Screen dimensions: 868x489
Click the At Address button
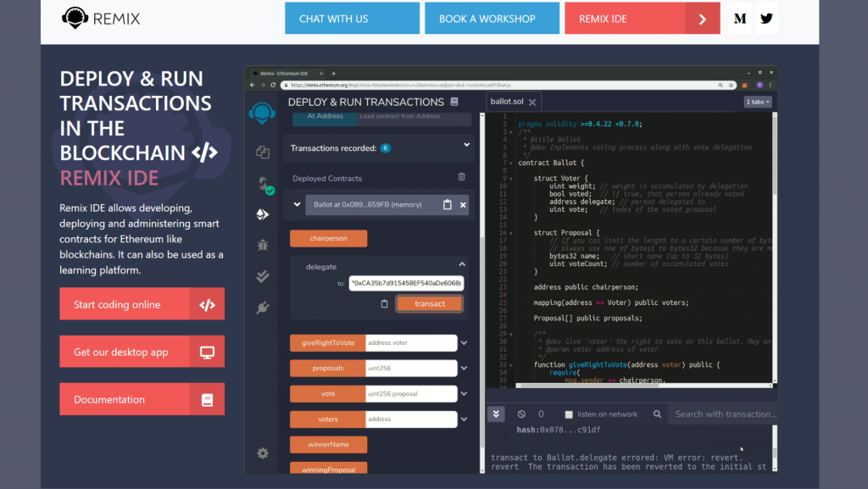325,118
